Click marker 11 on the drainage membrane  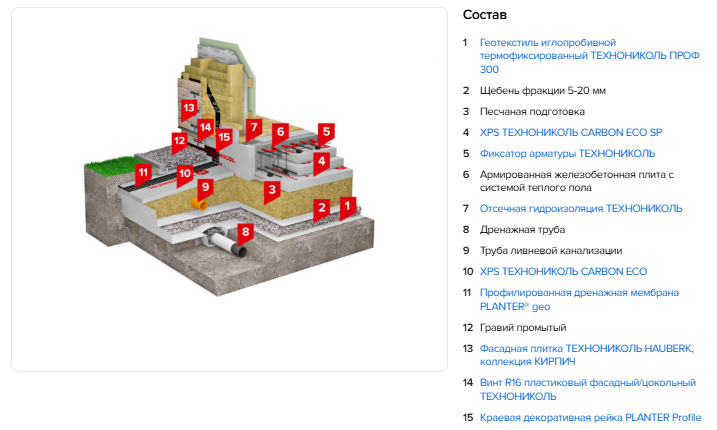143,172
